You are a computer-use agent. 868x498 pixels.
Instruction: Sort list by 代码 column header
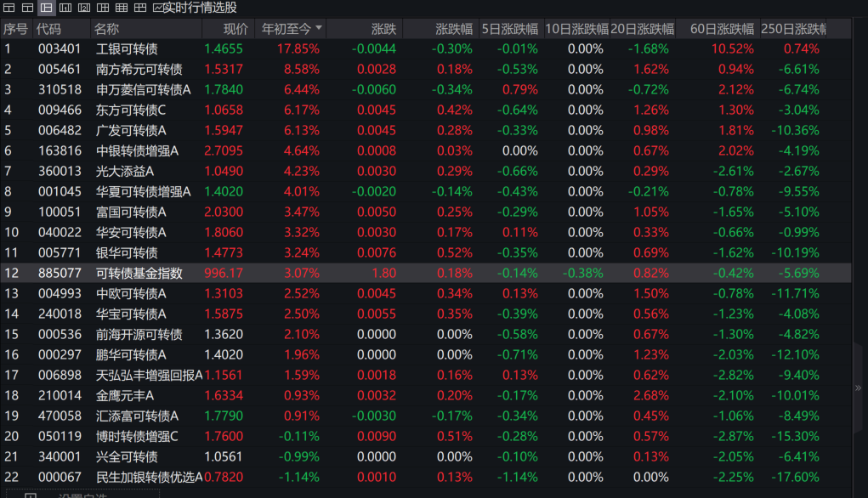49,29
